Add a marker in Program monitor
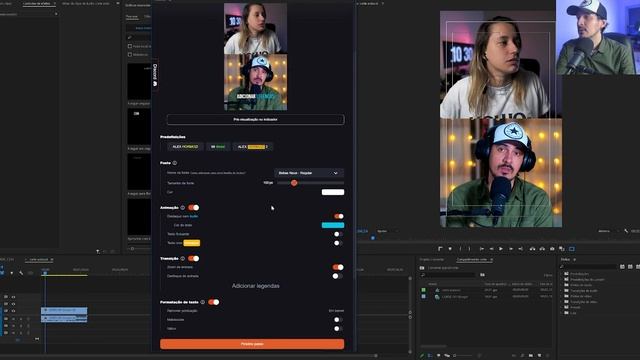This screenshot has width=640, height=360. (450, 249)
